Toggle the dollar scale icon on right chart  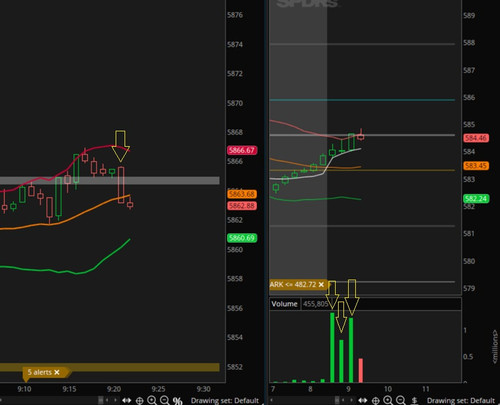(x=415, y=400)
